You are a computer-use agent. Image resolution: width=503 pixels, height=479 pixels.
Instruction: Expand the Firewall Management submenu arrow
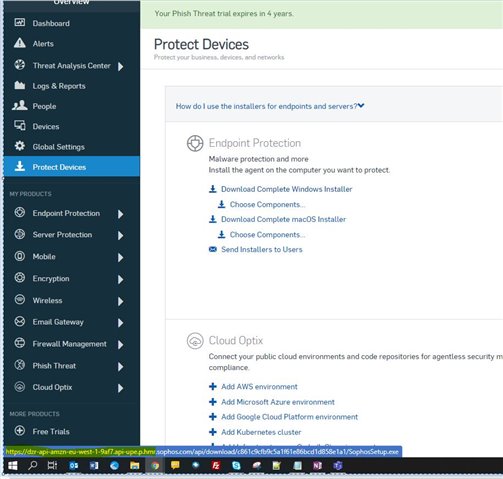(121, 344)
